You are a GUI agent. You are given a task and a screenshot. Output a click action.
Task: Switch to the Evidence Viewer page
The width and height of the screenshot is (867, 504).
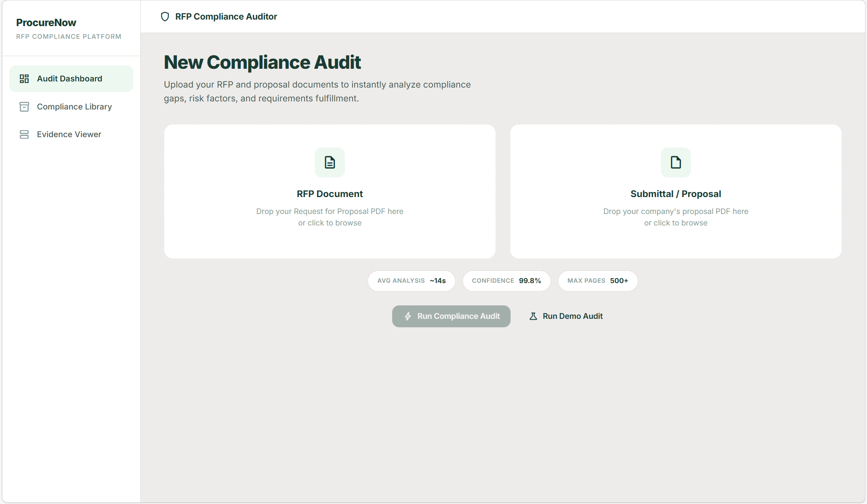(x=69, y=134)
